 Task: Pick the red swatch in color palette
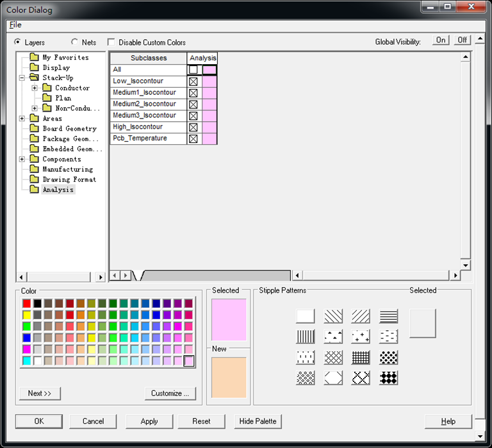(x=26, y=303)
